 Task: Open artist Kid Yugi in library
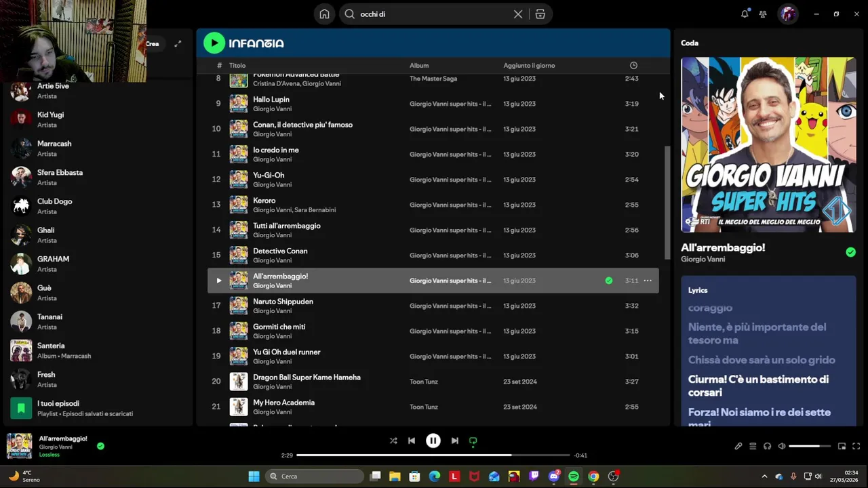98,119
